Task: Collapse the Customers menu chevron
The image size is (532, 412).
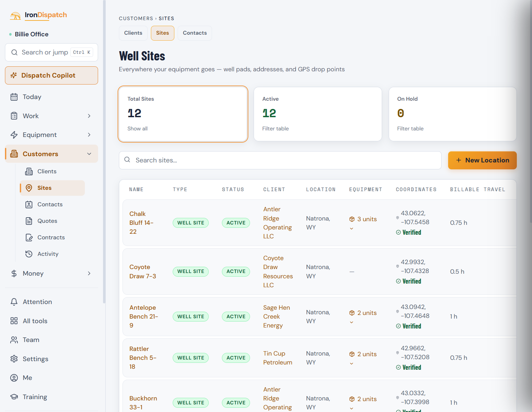Action: (89, 154)
